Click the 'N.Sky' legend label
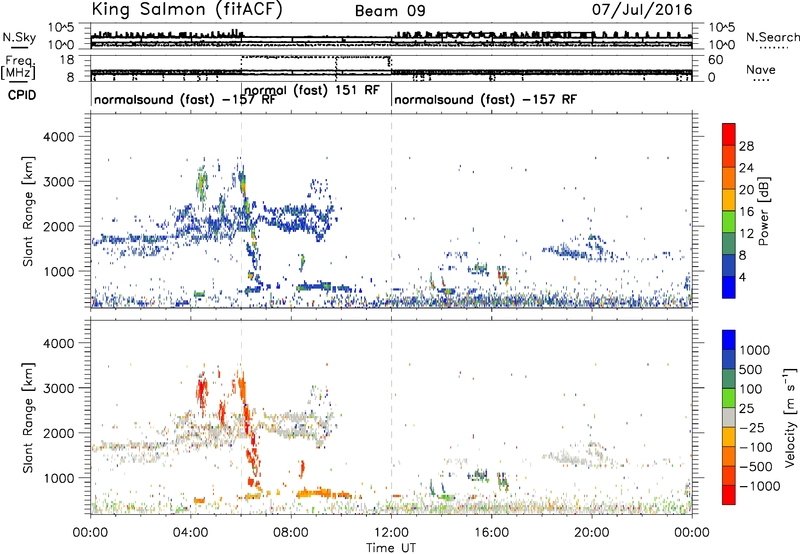The image size is (800, 554). tap(19, 37)
